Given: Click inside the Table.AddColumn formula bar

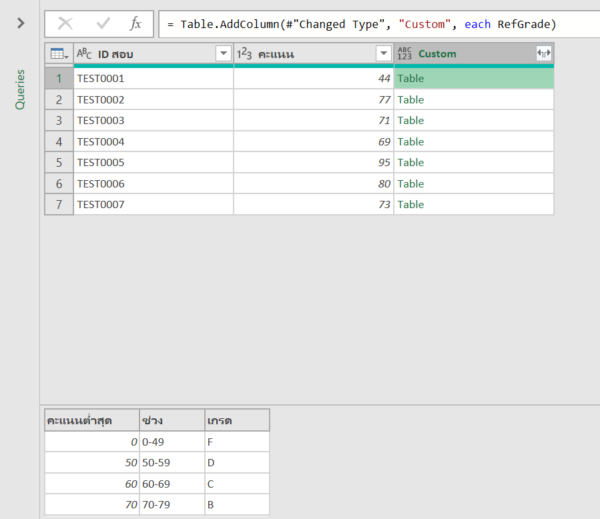Looking at the screenshot, I should pyautogui.click(x=370, y=23).
